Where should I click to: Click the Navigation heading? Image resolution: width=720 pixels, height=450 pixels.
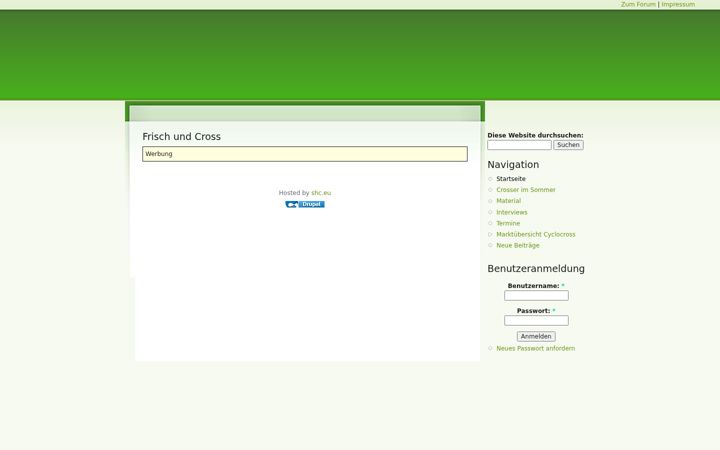(513, 164)
